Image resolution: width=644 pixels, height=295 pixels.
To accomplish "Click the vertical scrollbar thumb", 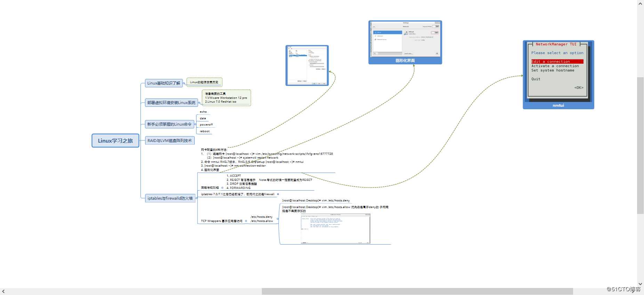I will (x=641, y=145).
